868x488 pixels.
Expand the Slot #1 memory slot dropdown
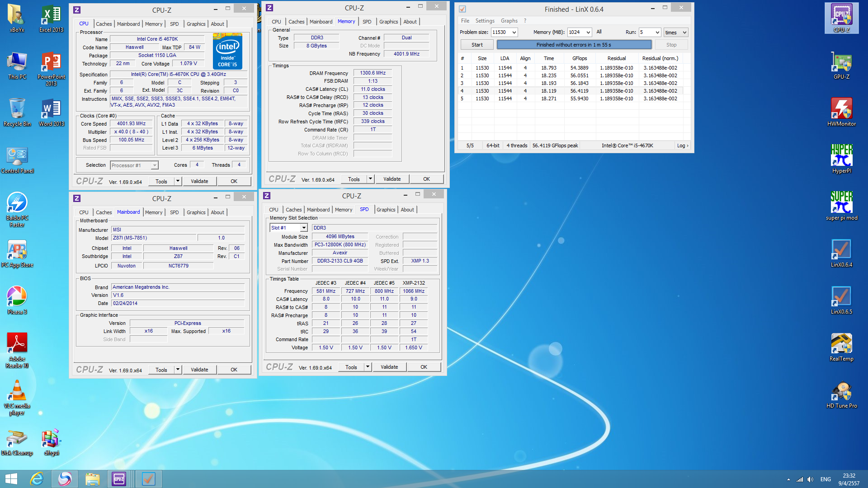tap(304, 228)
